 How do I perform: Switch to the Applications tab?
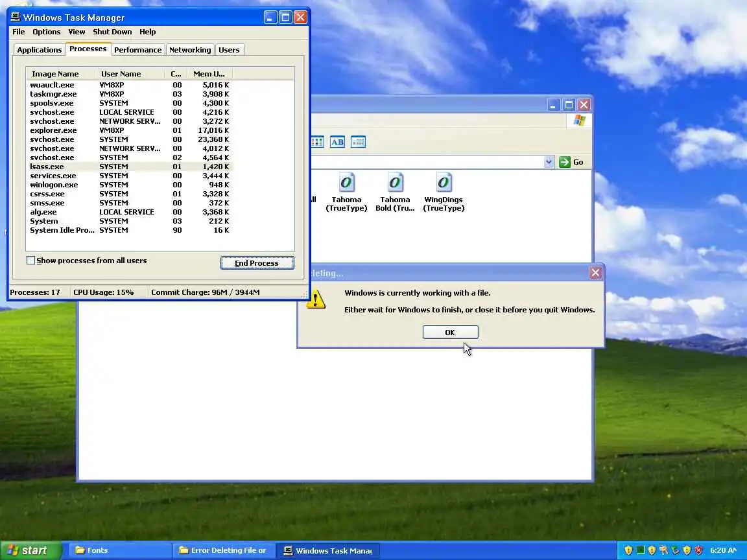click(39, 50)
